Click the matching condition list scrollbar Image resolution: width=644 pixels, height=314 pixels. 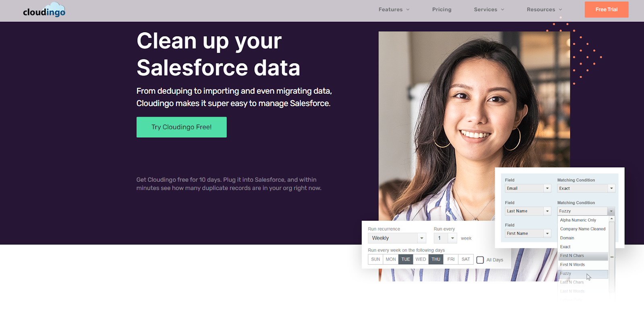click(x=612, y=257)
